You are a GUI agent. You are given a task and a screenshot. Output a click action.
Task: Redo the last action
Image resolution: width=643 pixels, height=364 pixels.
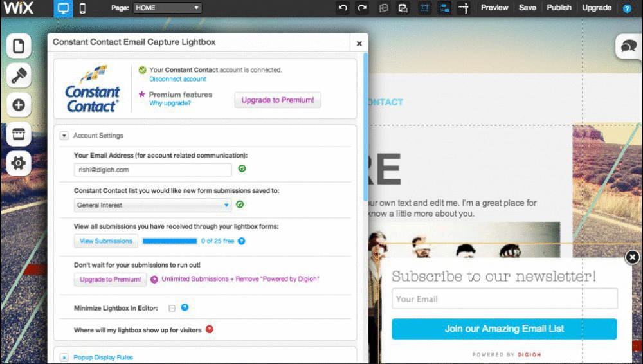click(361, 8)
